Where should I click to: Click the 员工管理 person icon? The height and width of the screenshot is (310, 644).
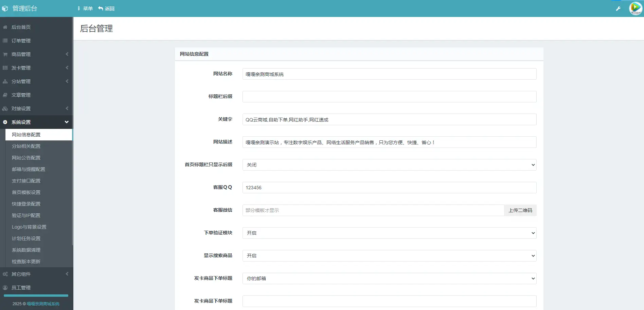tap(5, 287)
